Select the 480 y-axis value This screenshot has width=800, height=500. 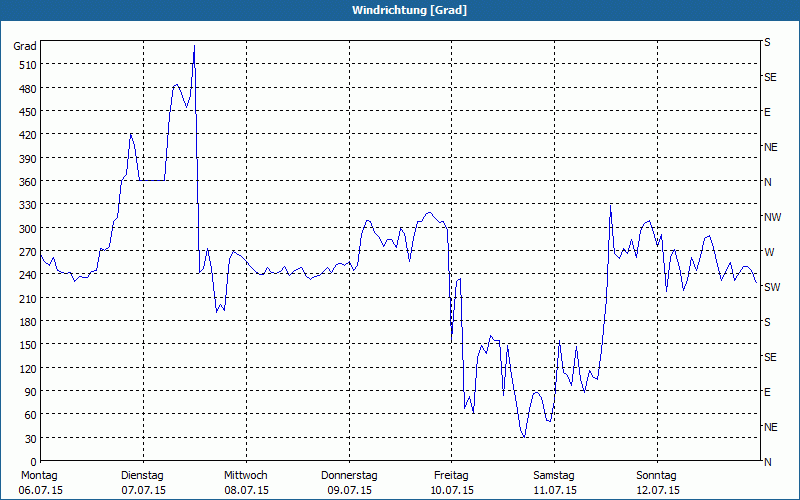[28, 89]
